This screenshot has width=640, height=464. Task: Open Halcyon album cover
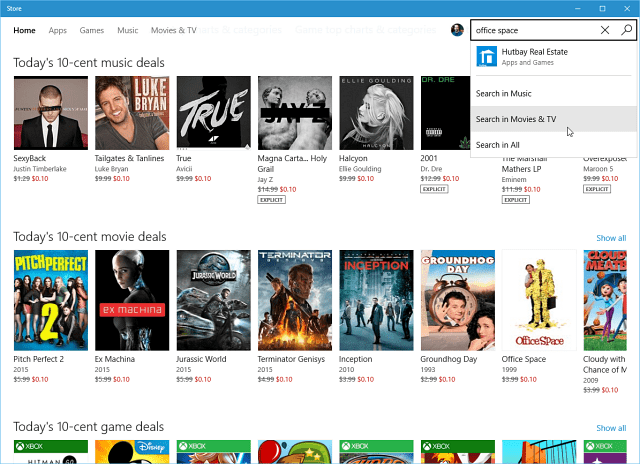click(376, 113)
